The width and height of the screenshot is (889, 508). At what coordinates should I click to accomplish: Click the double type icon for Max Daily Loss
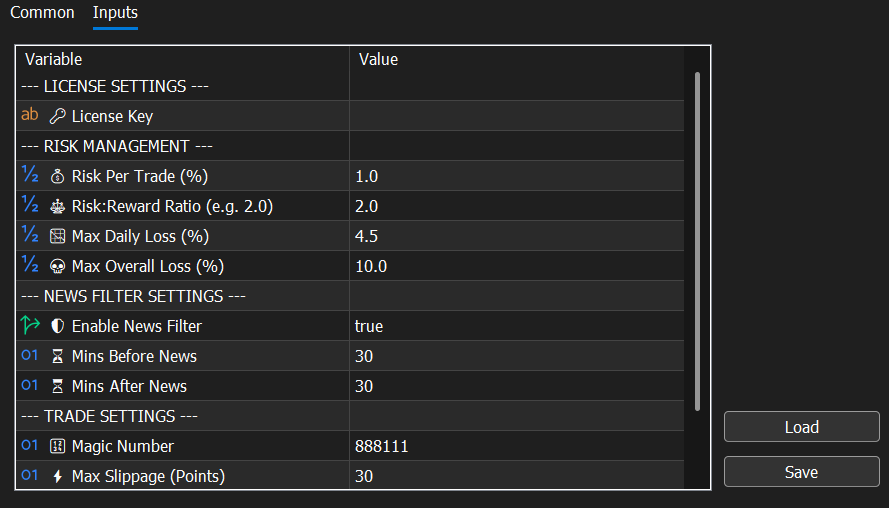tap(29, 235)
